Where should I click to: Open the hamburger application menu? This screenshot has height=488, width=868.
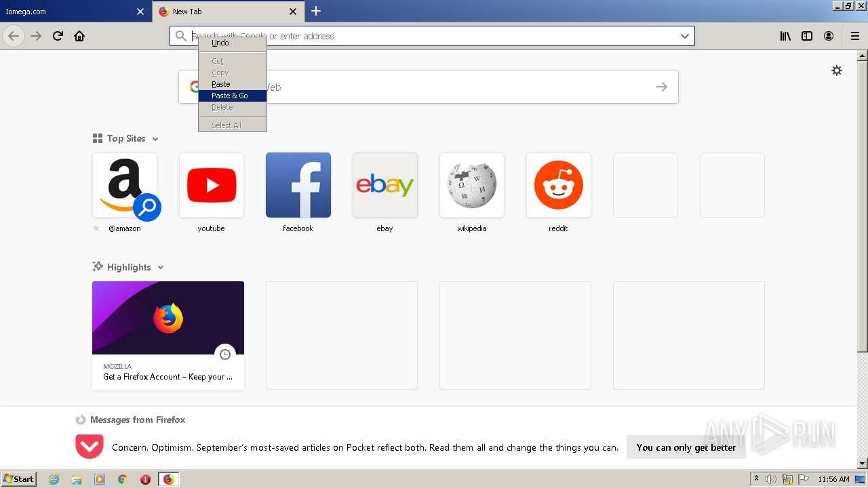point(855,36)
